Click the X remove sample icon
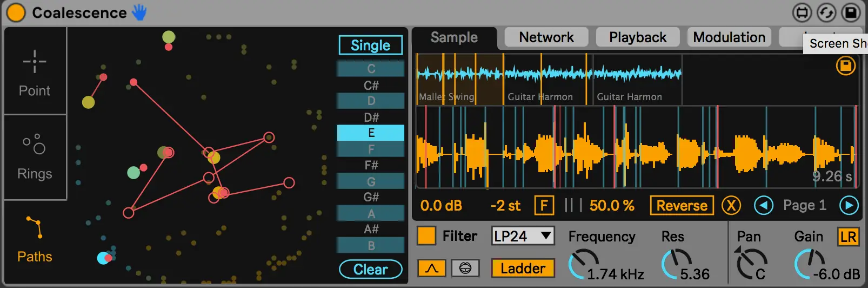 coord(731,206)
